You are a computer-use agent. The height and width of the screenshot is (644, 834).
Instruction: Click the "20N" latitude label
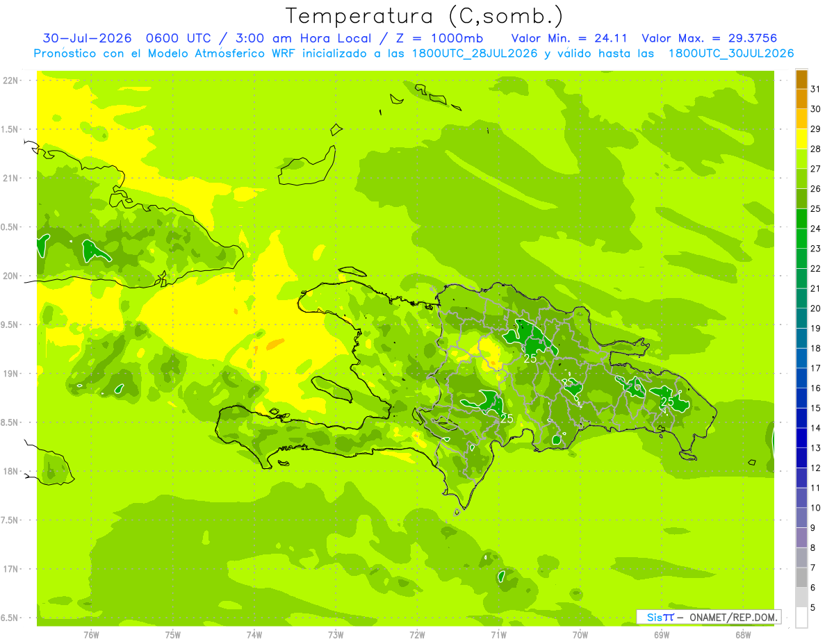11,276
